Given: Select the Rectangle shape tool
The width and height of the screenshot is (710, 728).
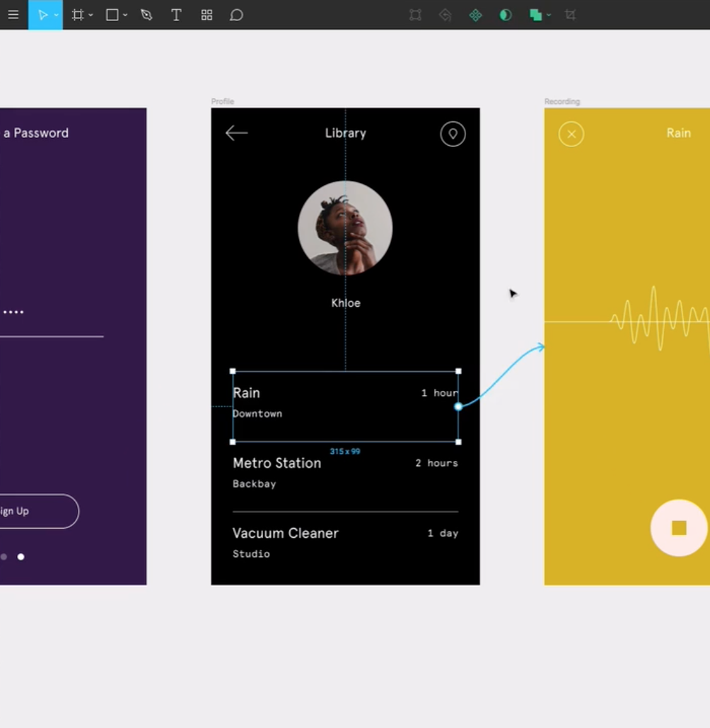Looking at the screenshot, I should pos(112,15).
